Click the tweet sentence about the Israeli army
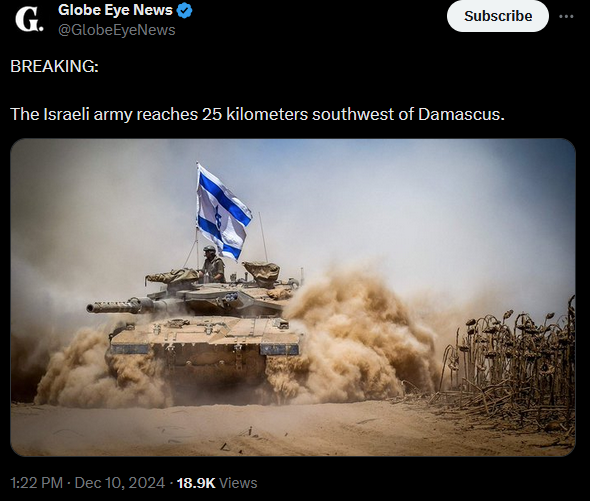The image size is (590, 501). 257,114
